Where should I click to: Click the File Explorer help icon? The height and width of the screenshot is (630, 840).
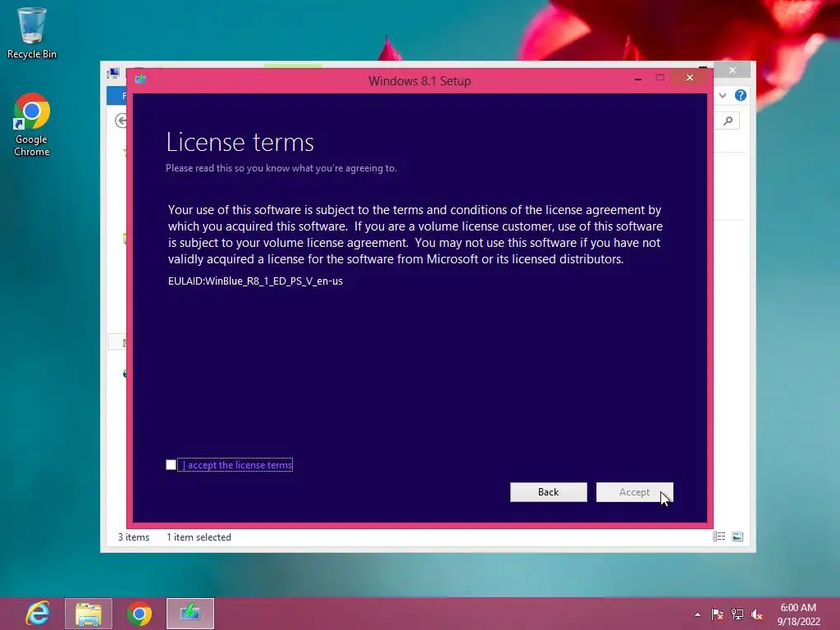[741, 95]
